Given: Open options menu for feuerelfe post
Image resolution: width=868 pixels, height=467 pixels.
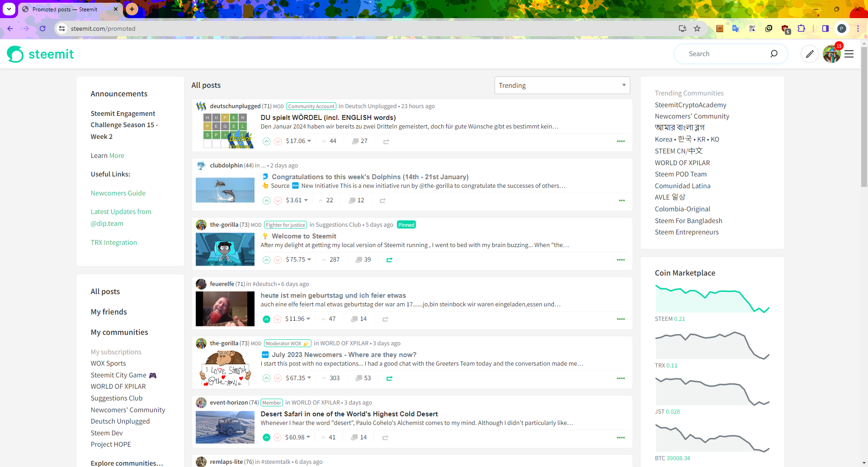Looking at the screenshot, I should [621, 319].
